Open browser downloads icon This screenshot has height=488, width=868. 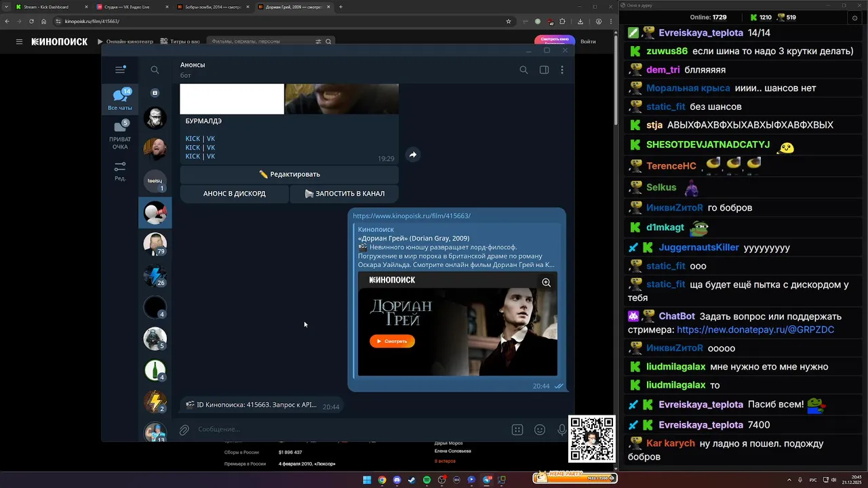coord(580,21)
